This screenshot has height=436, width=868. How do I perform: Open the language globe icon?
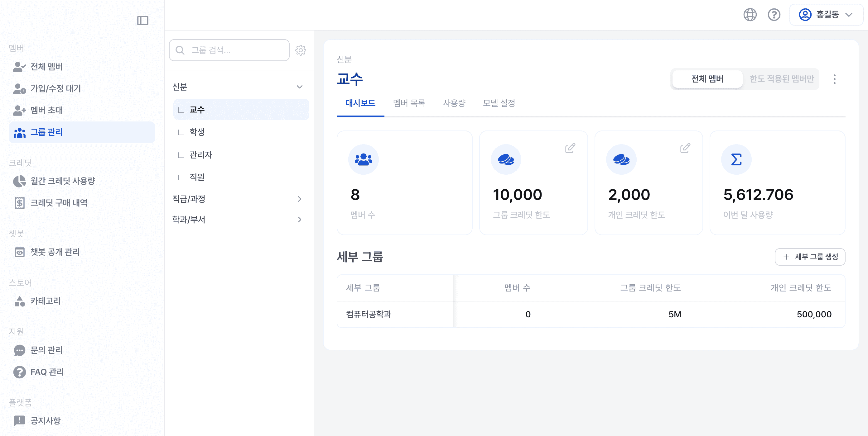pos(750,15)
